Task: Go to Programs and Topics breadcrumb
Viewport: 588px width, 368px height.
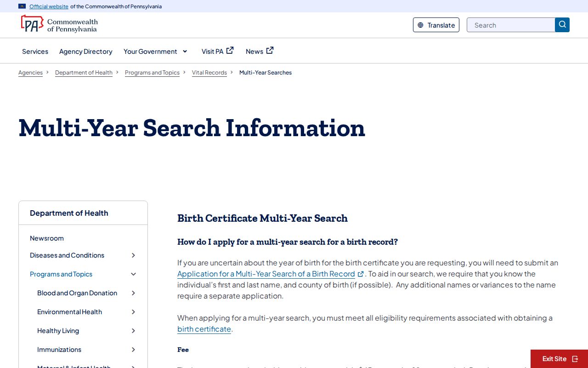Action: pyautogui.click(x=152, y=73)
